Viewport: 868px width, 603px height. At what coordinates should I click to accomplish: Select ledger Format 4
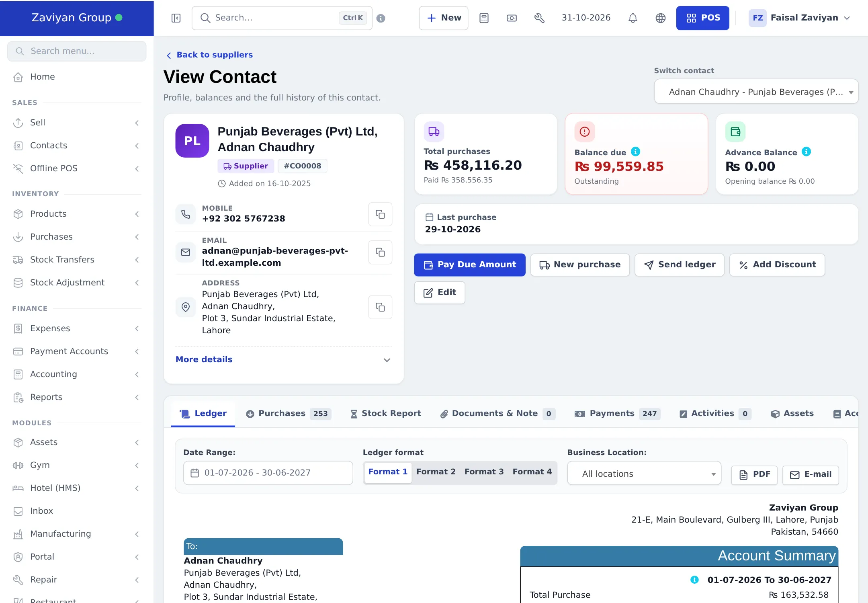pos(532,472)
